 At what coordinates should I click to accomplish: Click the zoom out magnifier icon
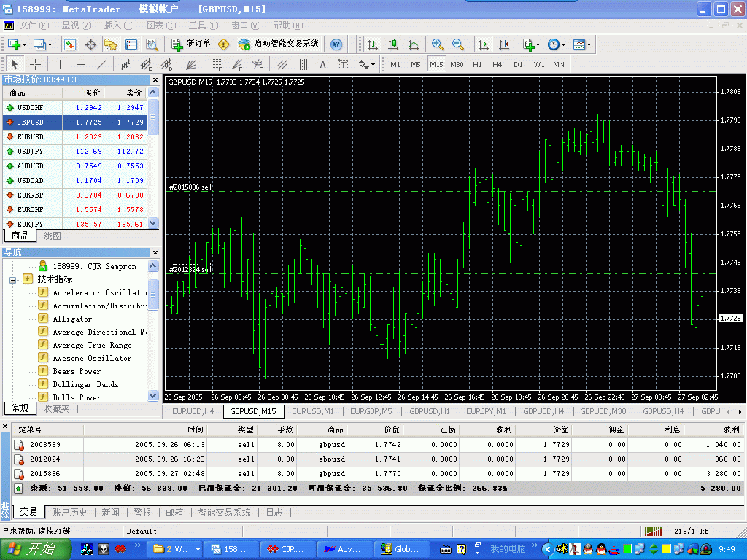[458, 44]
